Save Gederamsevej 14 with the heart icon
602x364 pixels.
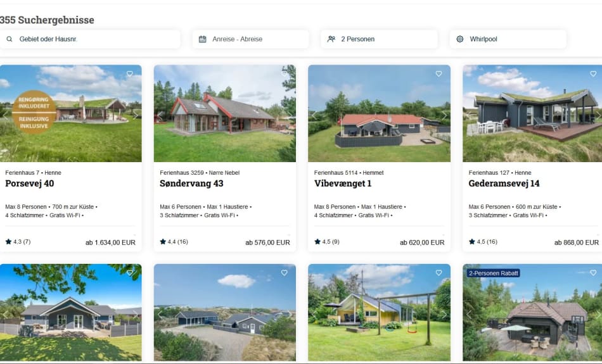click(593, 73)
